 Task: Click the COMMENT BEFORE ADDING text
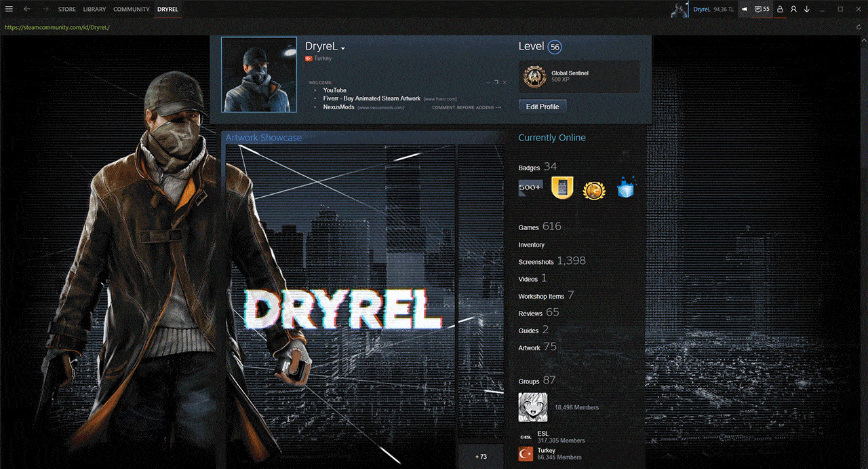pos(463,107)
